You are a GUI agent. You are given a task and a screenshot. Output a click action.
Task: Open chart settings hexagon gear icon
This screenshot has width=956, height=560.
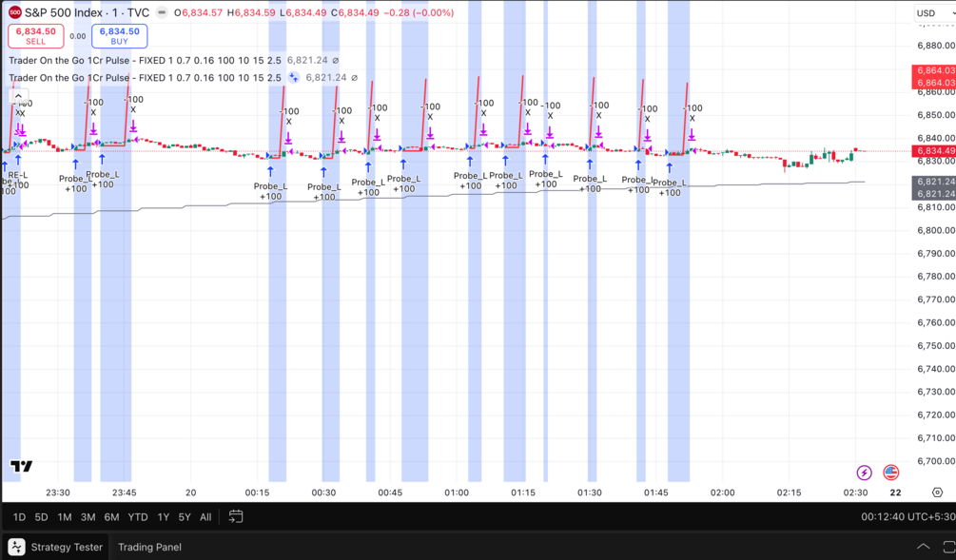[937, 492]
